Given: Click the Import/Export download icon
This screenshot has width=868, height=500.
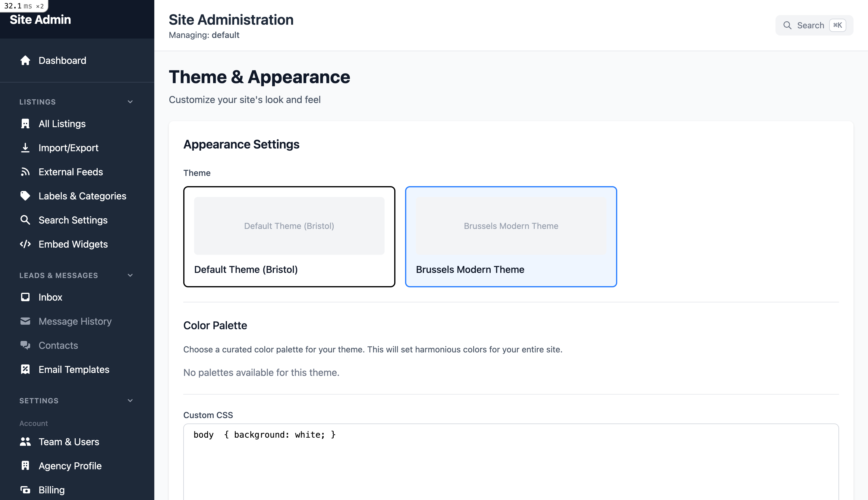Looking at the screenshot, I should [25, 148].
